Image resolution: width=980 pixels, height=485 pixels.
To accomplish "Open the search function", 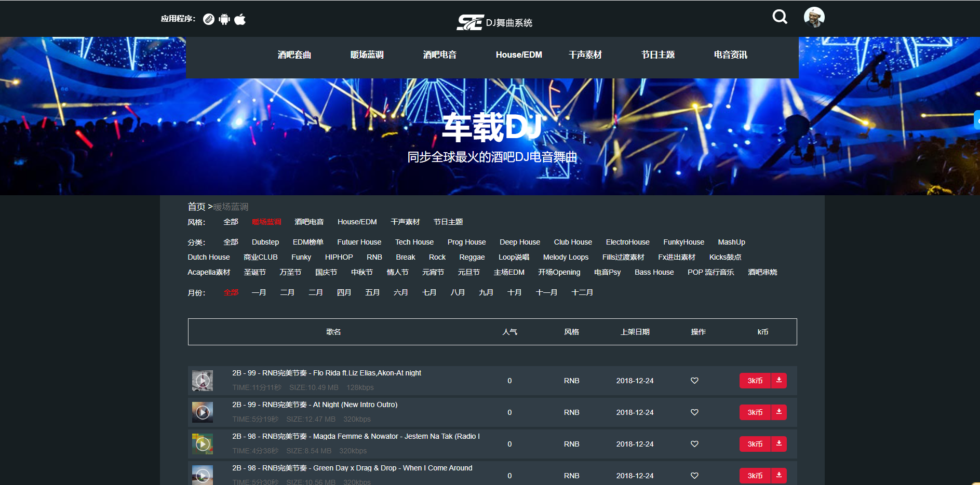I will [780, 17].
